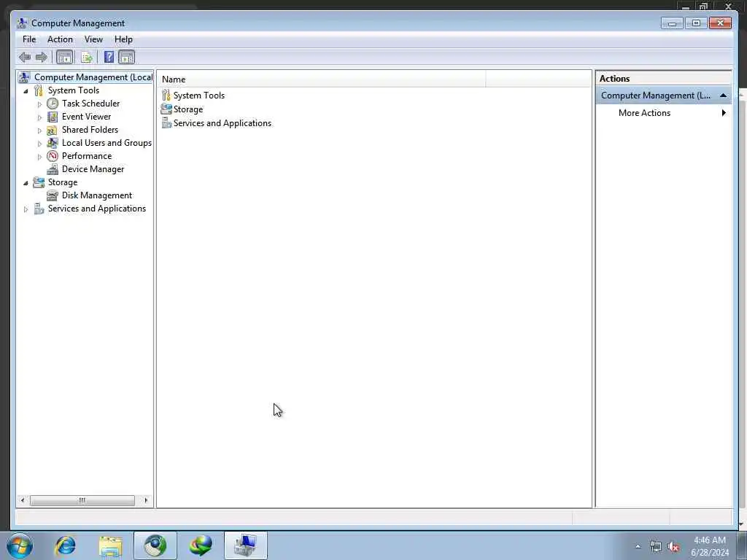The image size is (747, 560).
Task: Open the Action menu
Action: pyautogui.click(x=60, y=39)
